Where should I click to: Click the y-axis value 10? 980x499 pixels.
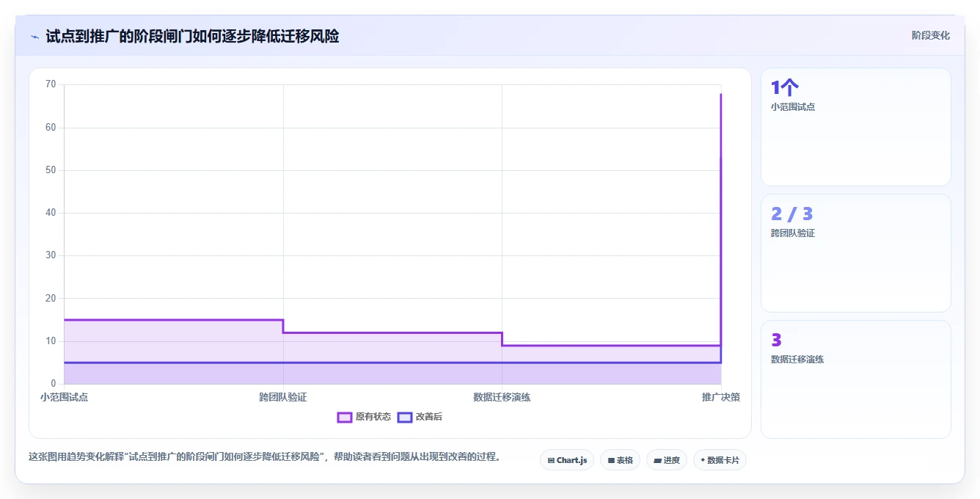51,341
